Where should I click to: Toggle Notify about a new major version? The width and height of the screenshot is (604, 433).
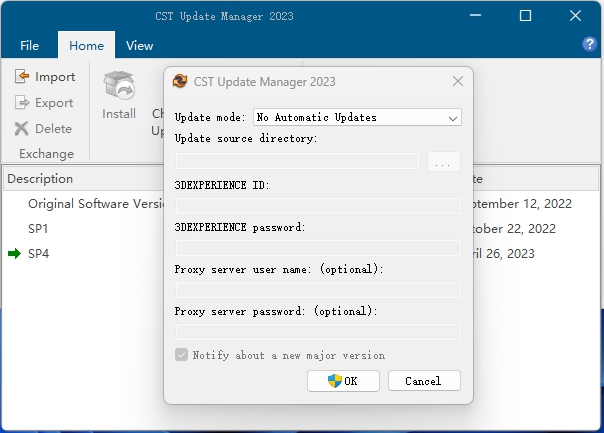click(181, 355)
